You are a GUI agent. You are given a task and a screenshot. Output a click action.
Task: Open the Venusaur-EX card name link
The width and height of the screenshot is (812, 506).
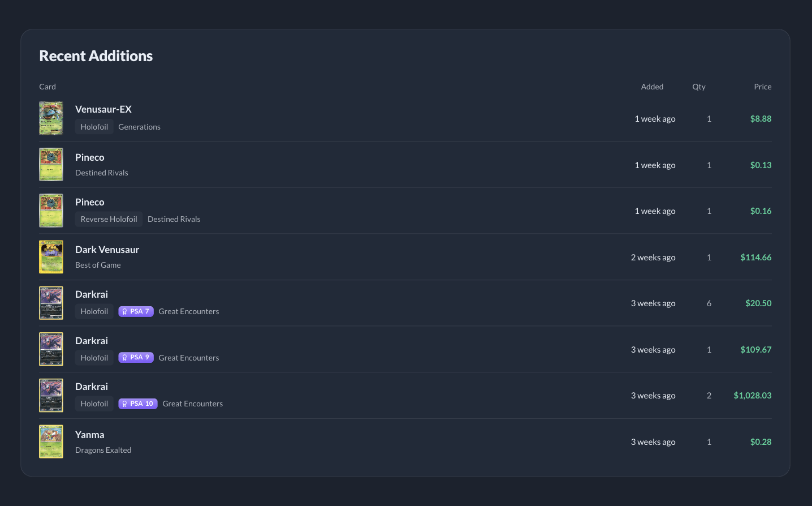pos(103,109)
